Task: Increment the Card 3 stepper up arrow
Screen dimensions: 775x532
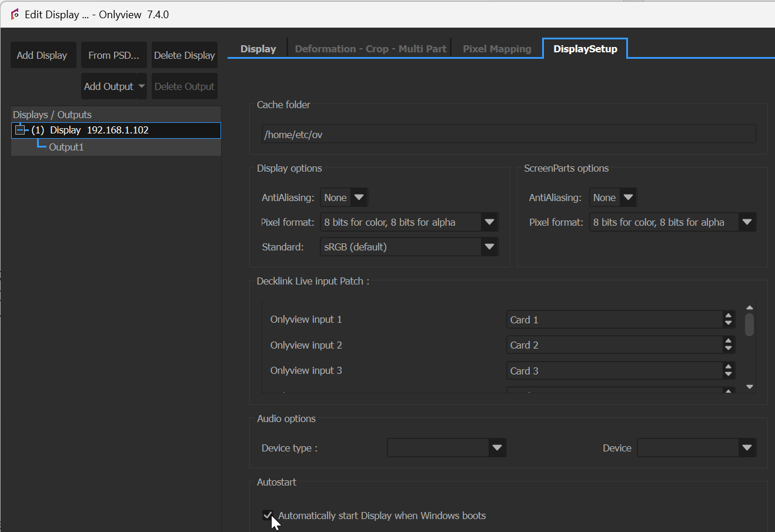Action: (729, 367)
